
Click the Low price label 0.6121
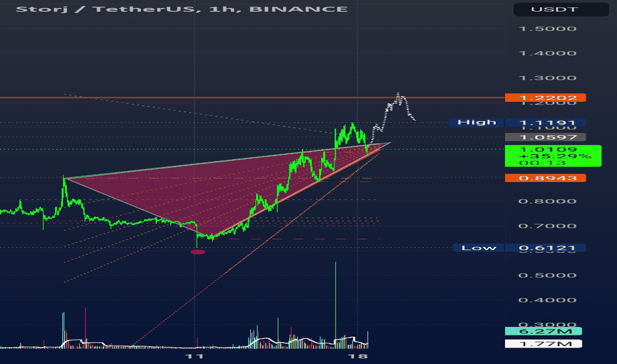[546, 248]
